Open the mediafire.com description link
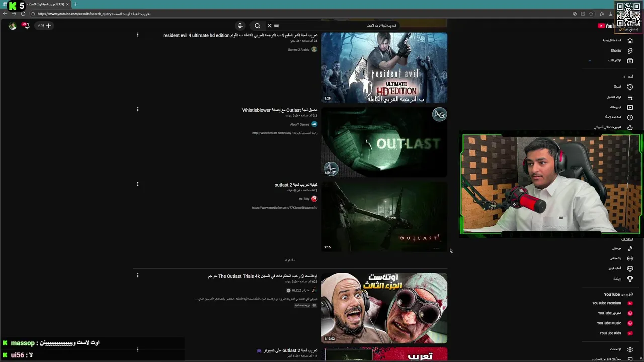Screen dimensions: 644x362 point(284,208)
